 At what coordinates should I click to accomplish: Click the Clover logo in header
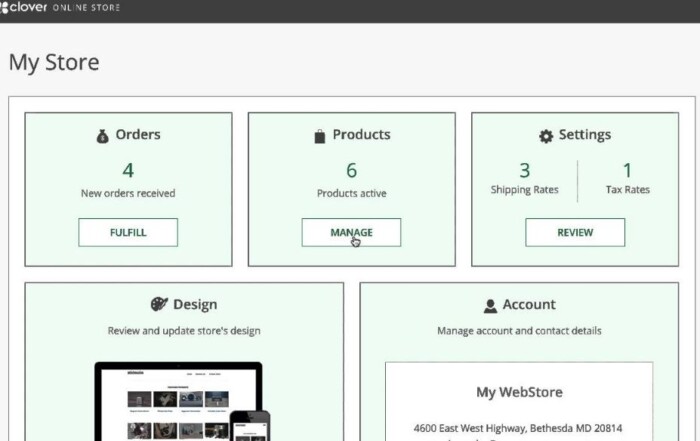point(24,8)
